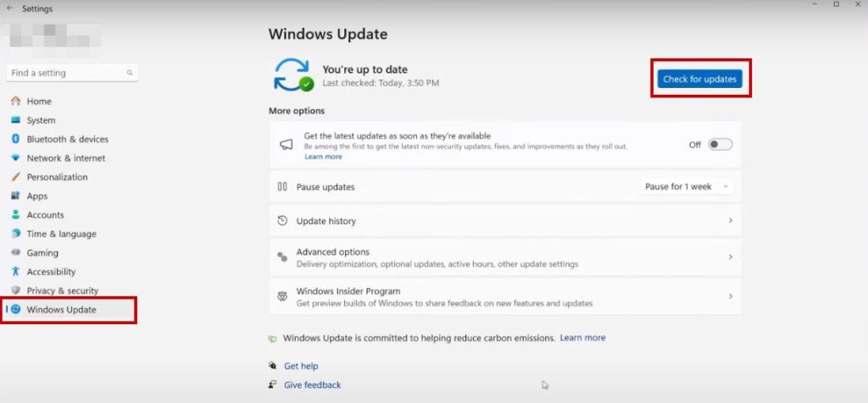Click the back arrow beside Settings title
The image size is (868, 403).
click(9, 8)
